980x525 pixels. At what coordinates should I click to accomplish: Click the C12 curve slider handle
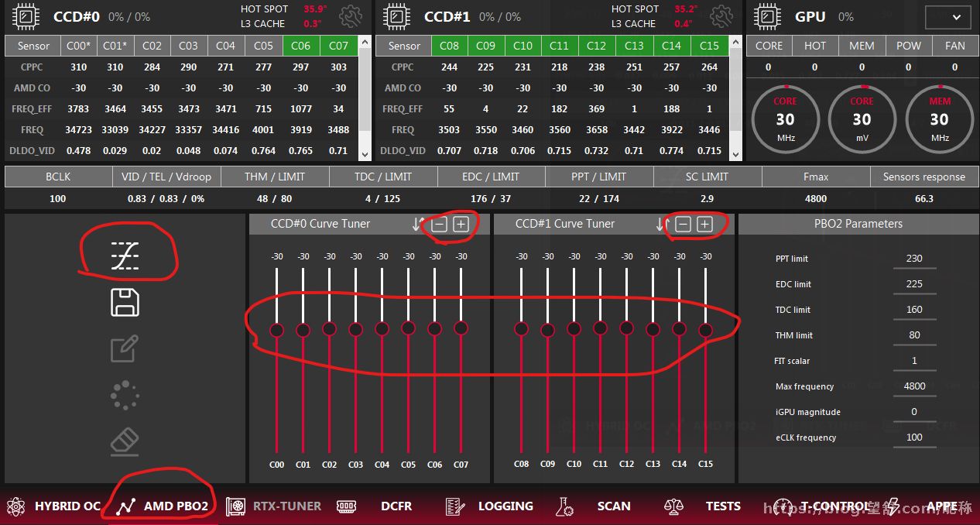[x=626, y=328]
